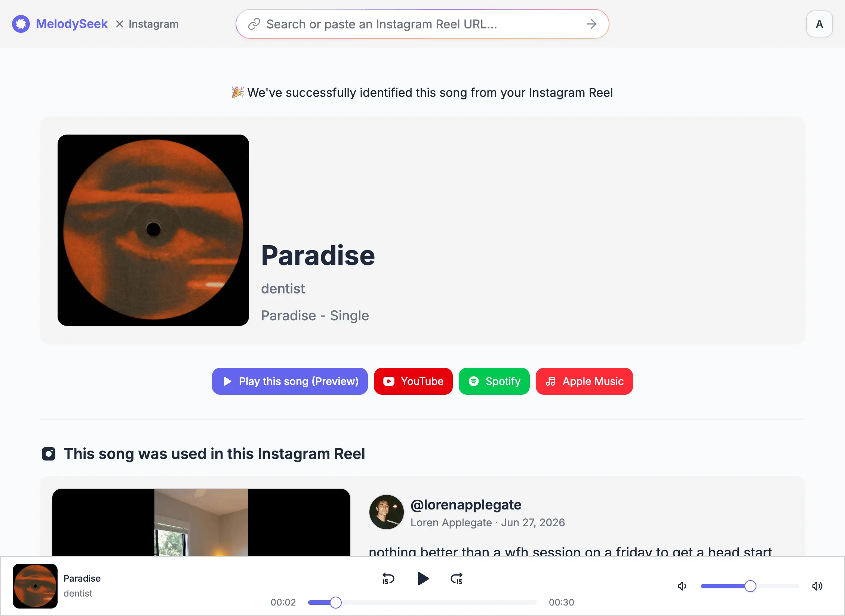Open the song on YouTube
Screen dimensions: 845x616
(413, 381)
